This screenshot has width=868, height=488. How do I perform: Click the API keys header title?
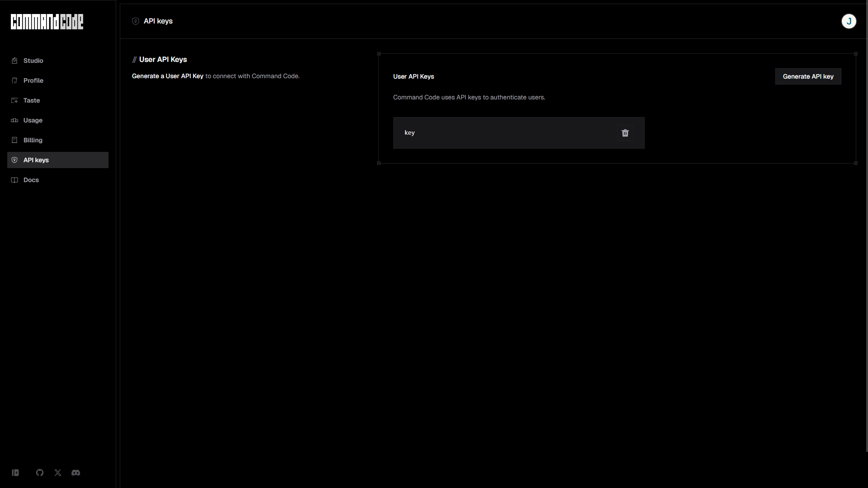pyautogui.click(x=158, y=21)
